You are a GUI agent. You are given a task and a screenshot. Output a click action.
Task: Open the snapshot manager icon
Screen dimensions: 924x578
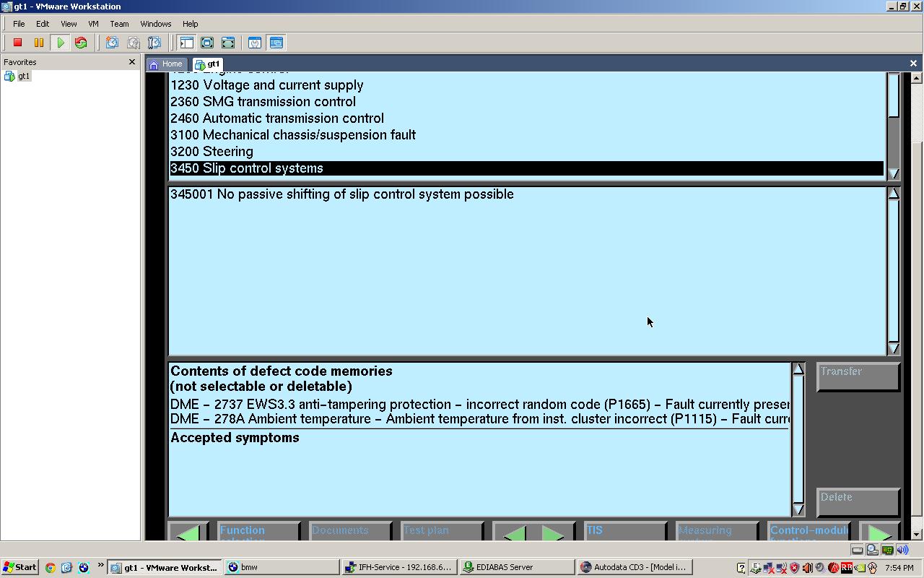(x=154, y=43)
